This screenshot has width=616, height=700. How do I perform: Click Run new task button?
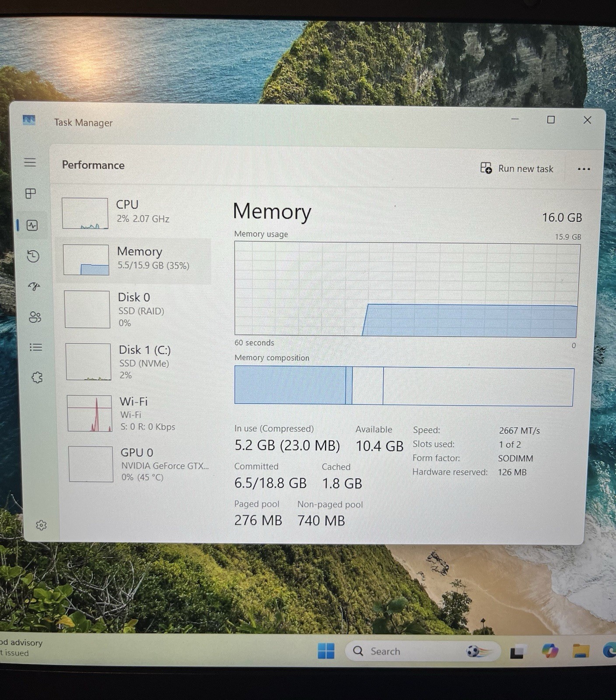click(517, 168)
